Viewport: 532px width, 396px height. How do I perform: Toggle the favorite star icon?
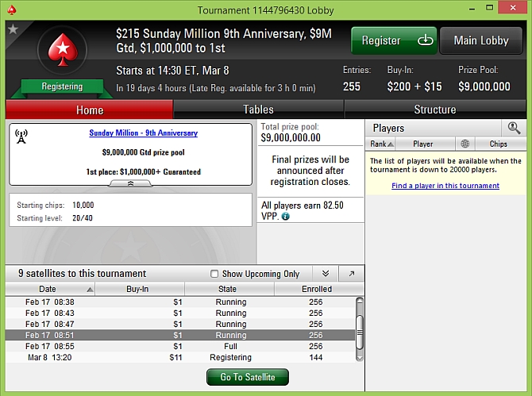(13, 29)
